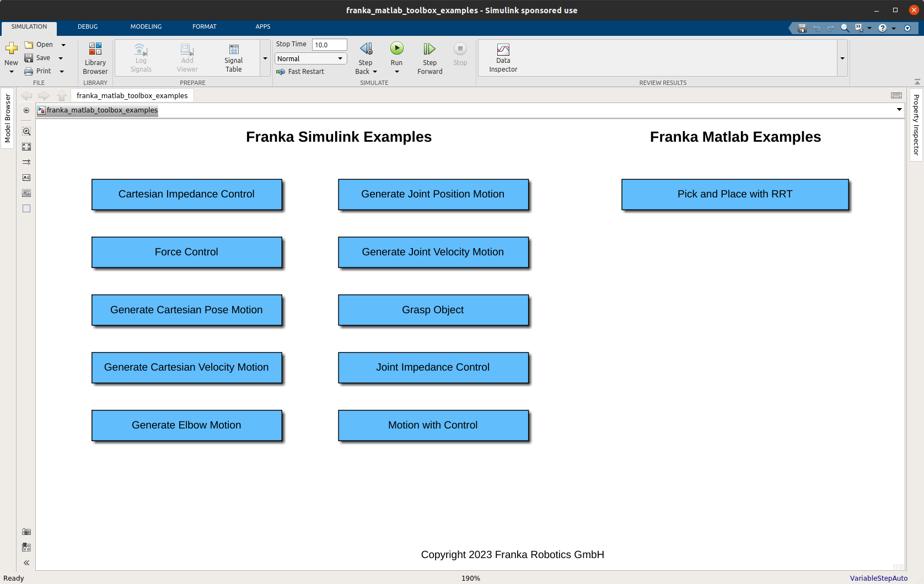This screenshot has height=584, width=924.
Task: Select the Annotation text tool
Action: [26, 178]
